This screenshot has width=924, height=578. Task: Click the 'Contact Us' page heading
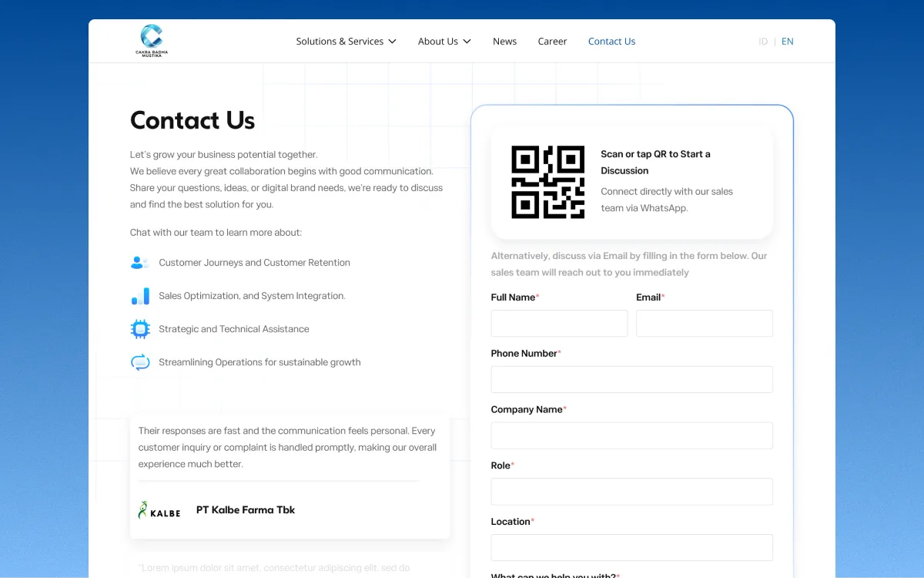[x=192, y=120]
